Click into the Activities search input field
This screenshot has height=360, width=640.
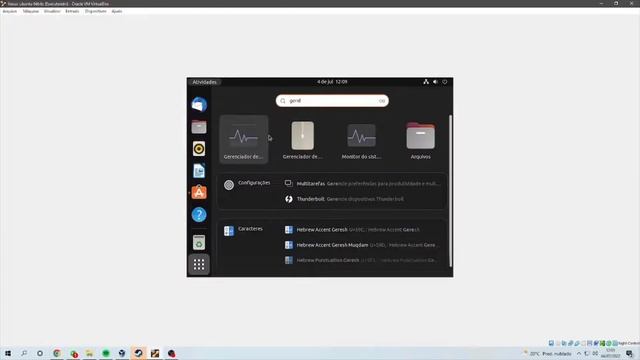[332, 101]
